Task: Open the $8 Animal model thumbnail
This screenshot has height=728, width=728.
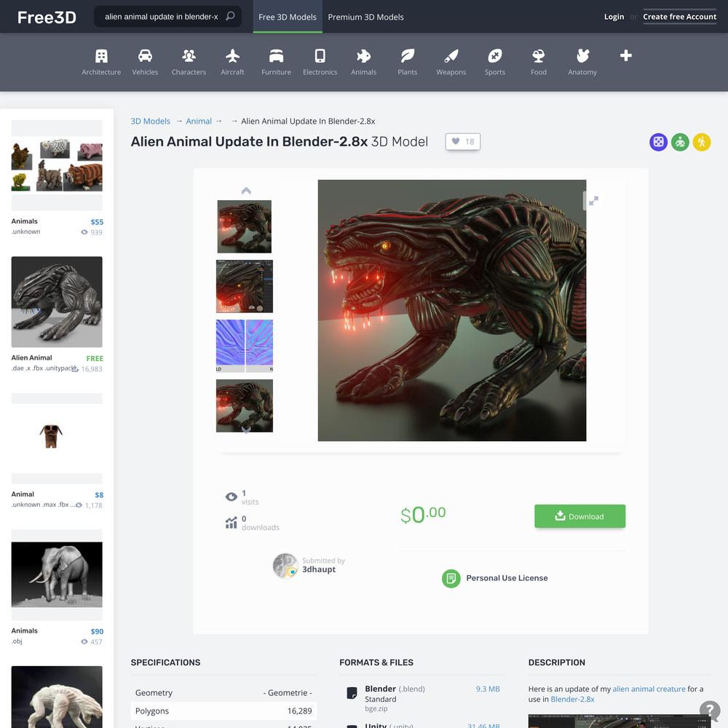Action: [x=57, y=438]
